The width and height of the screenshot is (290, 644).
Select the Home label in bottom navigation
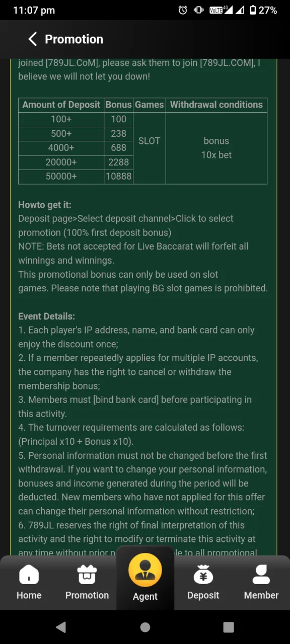click(29, 595)
